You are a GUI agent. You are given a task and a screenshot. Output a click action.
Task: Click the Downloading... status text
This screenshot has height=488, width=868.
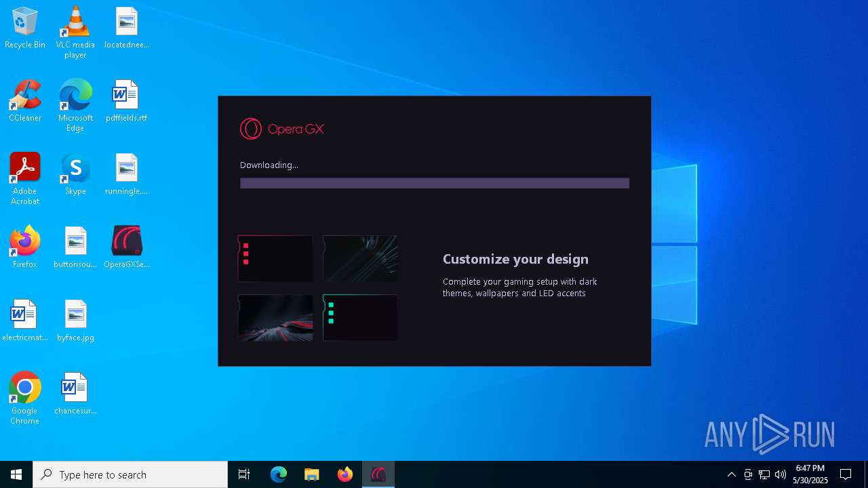pyautogui.click(x=269, y=165)
